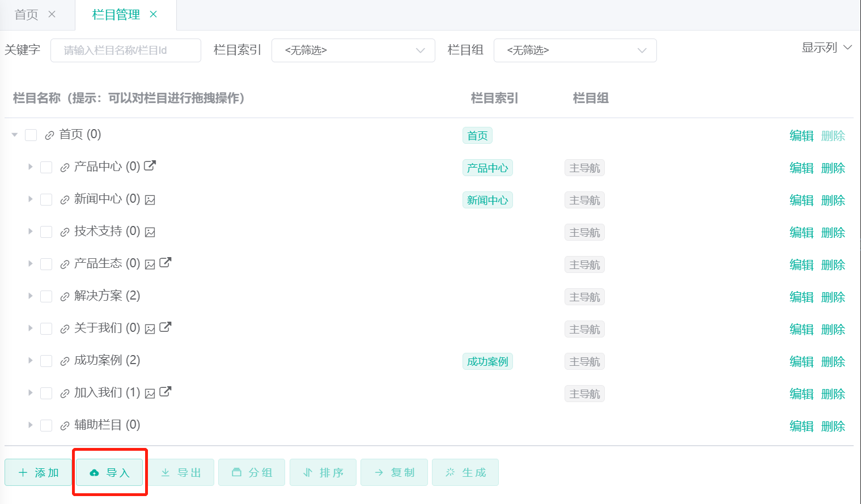Viewport: 861px width, 504px height.
Task: Check the 首页 row checkbox
Action: click(31, 135)
